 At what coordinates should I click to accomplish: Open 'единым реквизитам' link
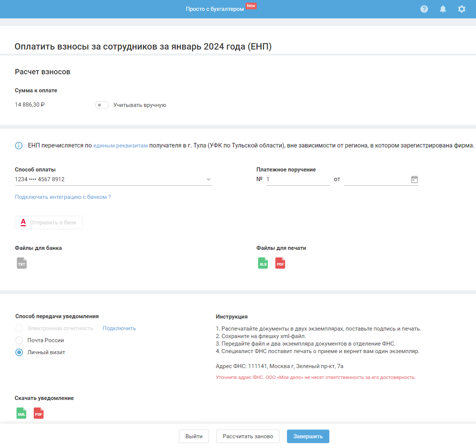click(121, 146)
